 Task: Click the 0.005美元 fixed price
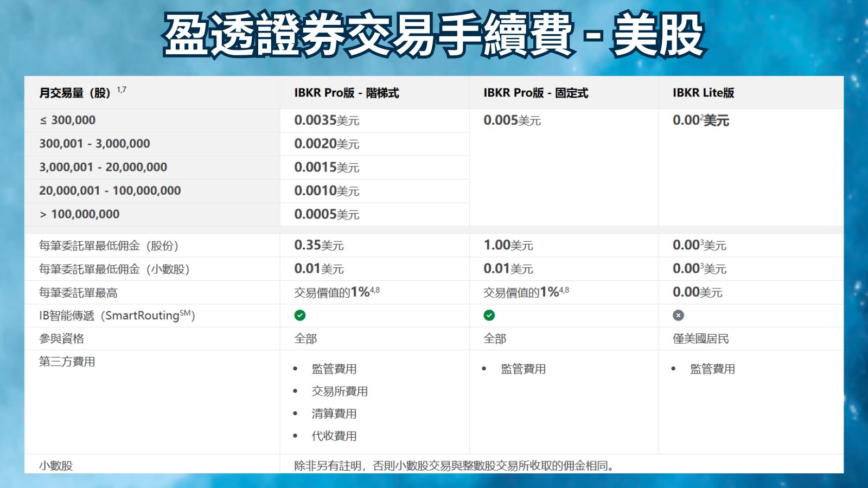click(x=512, y=120)
